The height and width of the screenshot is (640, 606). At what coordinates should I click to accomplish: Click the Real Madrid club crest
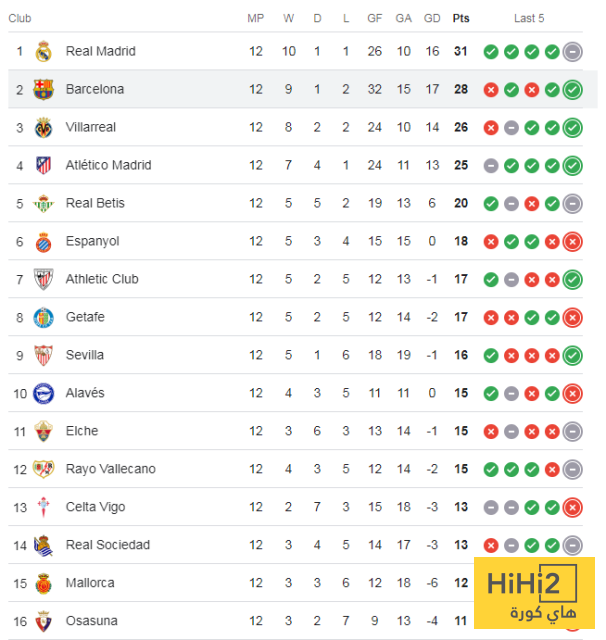tap(43, 51)
